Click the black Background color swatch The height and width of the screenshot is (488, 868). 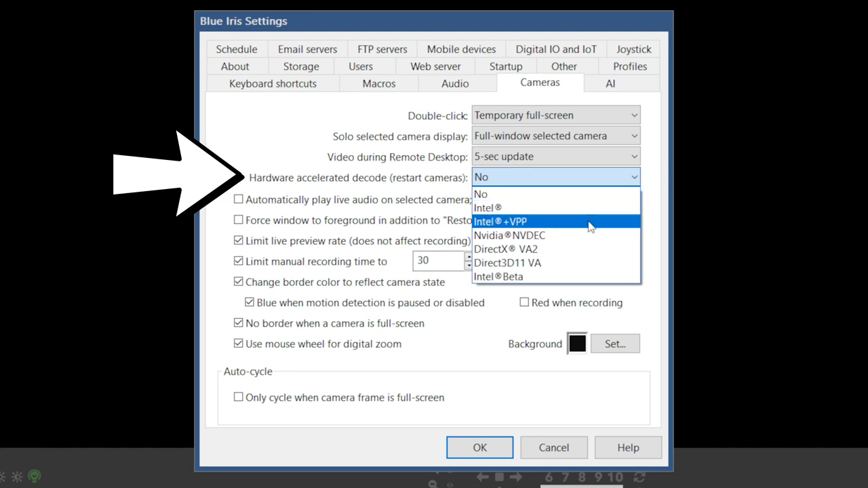577,344
